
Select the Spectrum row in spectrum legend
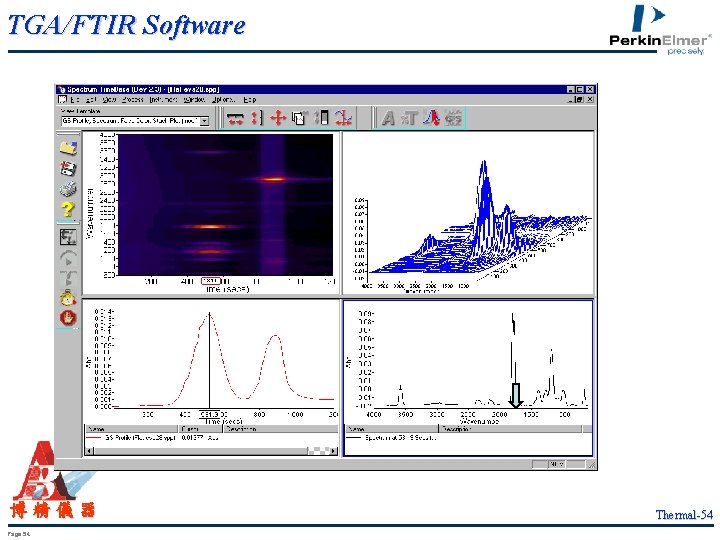[391, 438]
